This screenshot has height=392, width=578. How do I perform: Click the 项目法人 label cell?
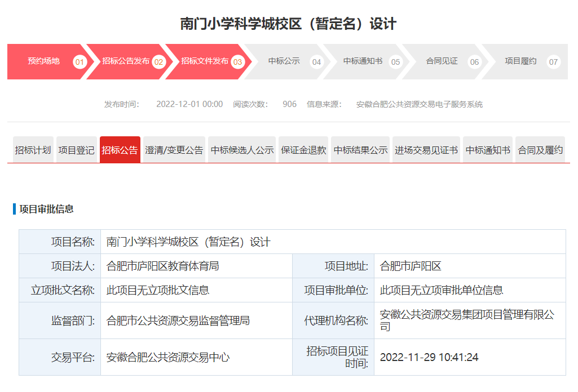(x=60, y=266)
